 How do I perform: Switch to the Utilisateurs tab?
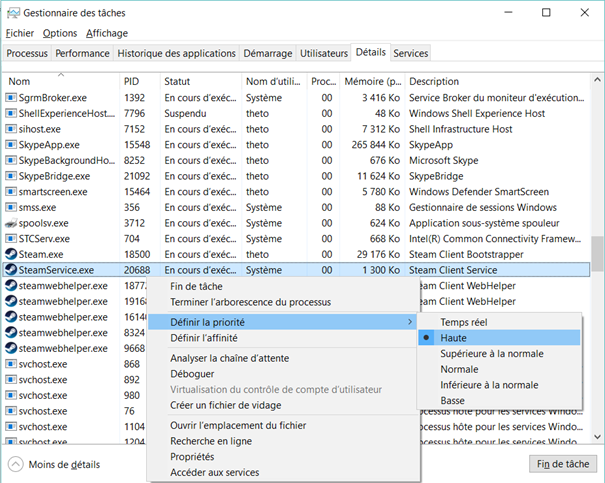pos(324,53)
